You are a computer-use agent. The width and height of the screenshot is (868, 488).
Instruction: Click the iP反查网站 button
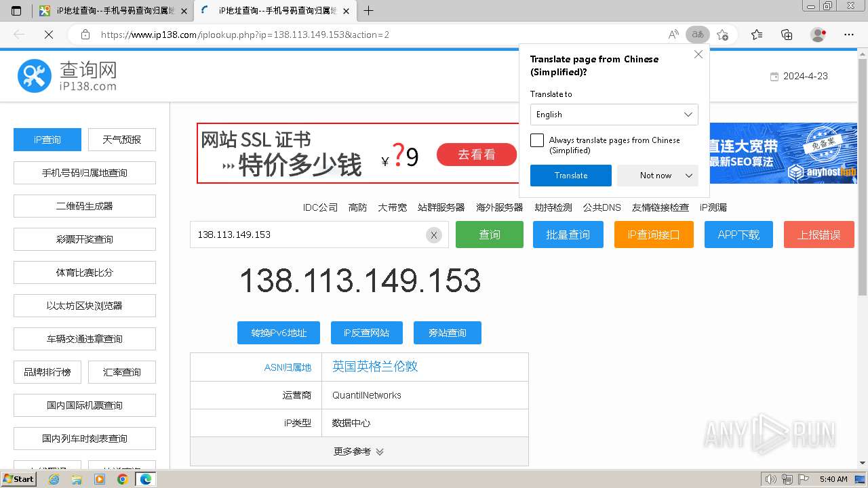pyautogui.click(x=367, y=333)
